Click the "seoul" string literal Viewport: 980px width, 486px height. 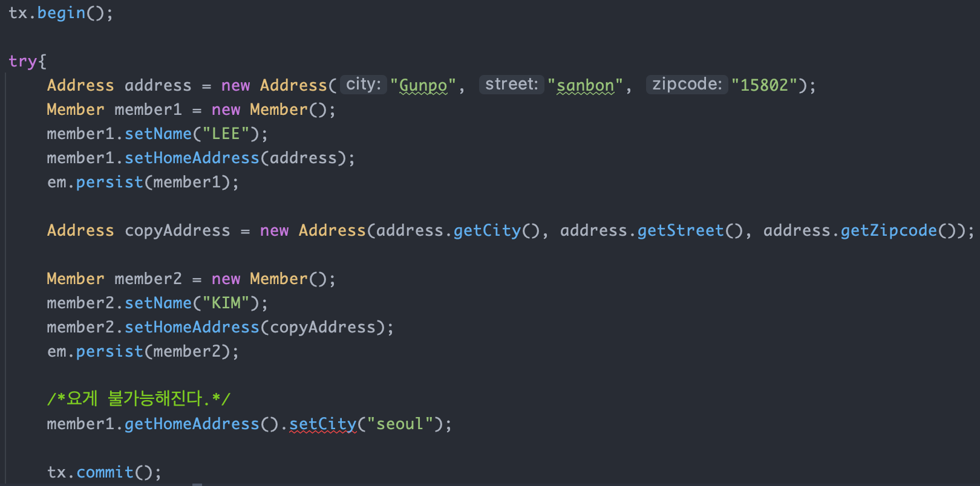[400, 424]
